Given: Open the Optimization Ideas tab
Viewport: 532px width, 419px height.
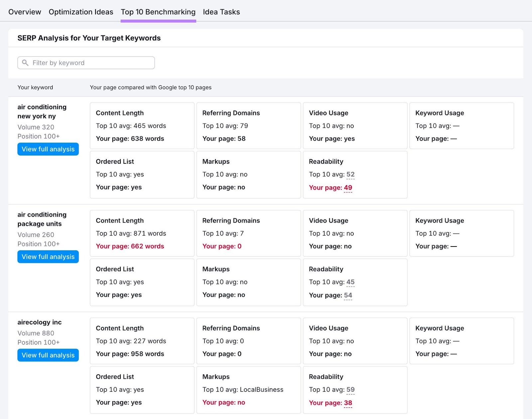Looking at the screenshot, I should [81, 12].
